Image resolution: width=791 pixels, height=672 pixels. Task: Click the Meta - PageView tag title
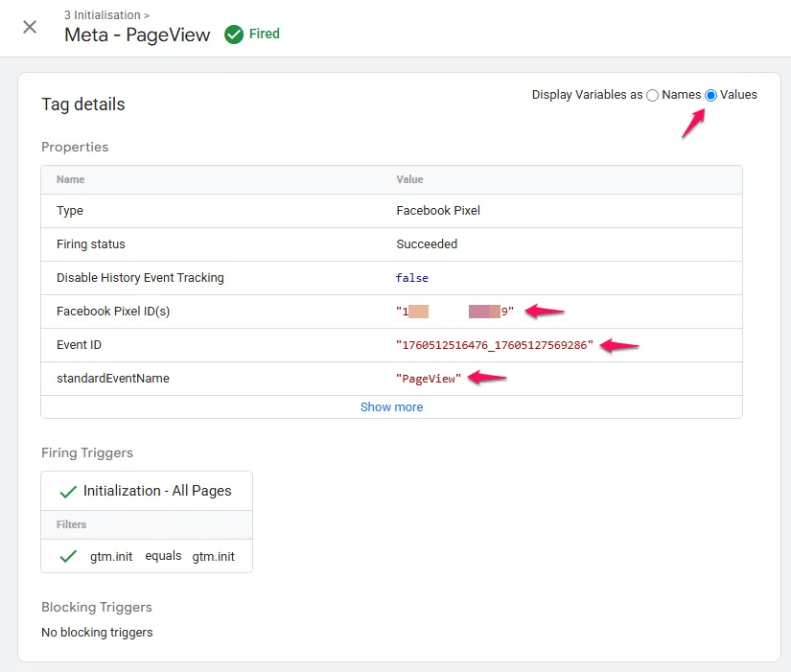(x=137, y=35)
